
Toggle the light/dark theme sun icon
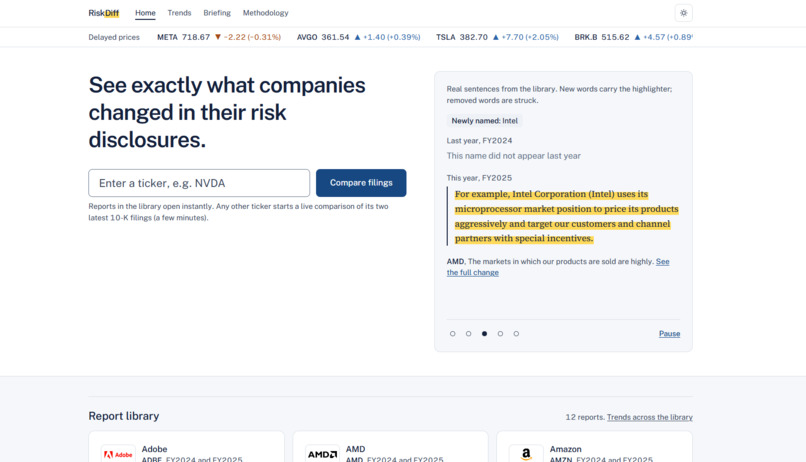(683, 13)
